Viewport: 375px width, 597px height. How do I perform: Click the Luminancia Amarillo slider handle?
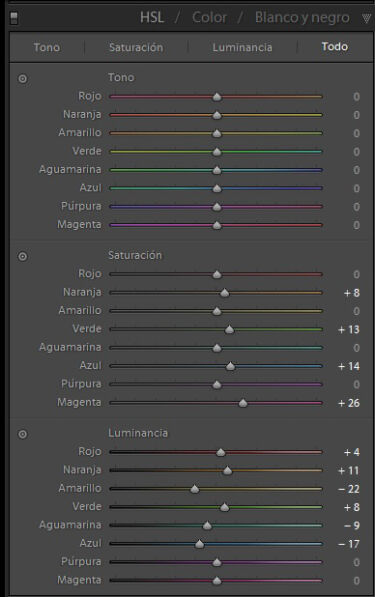click(195, 489)
